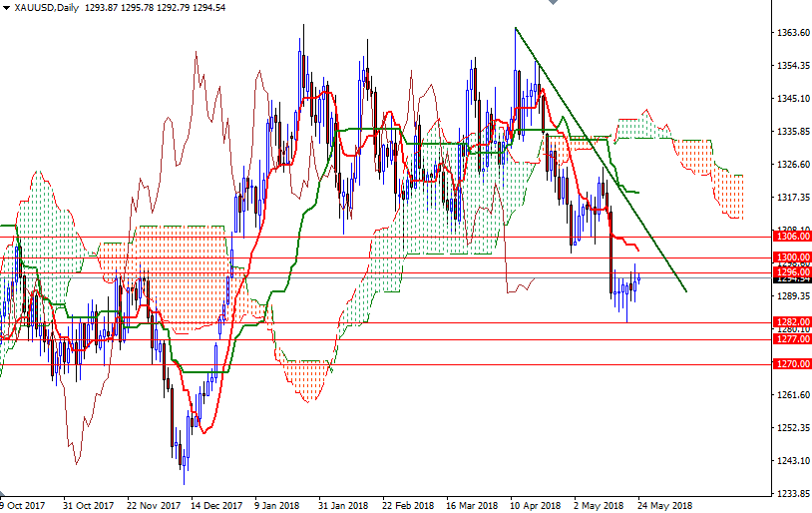The height and width of the screenshot is (513, 812).
Task: Click the 10 Apr 2018 date label
Action: pyautogui.click(x=535, y=505)
